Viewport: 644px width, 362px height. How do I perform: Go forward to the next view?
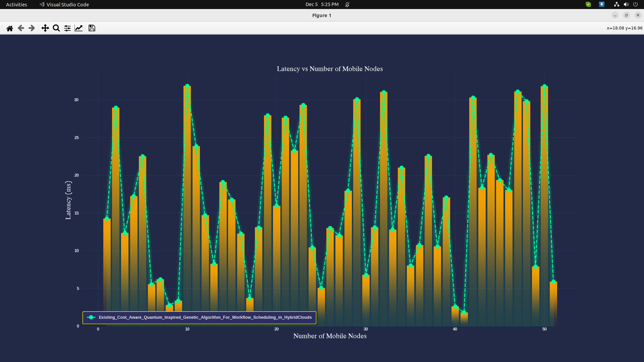pos(32,28)
